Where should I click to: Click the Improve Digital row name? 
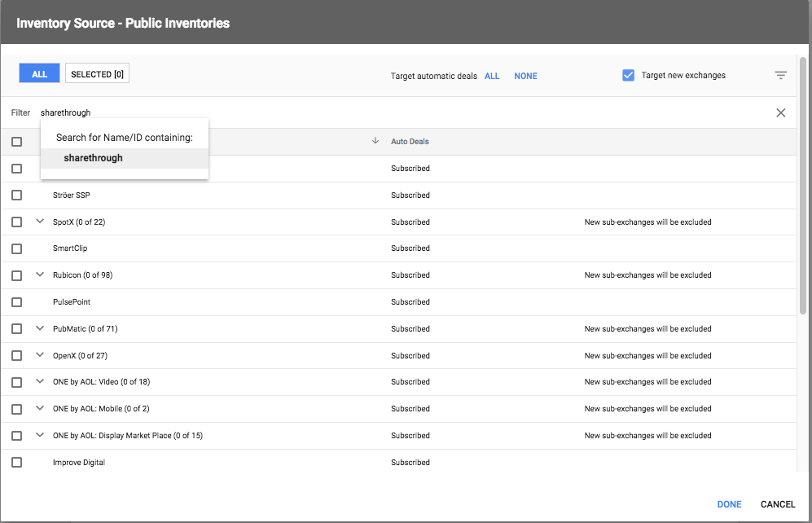[x=79, y=463]
